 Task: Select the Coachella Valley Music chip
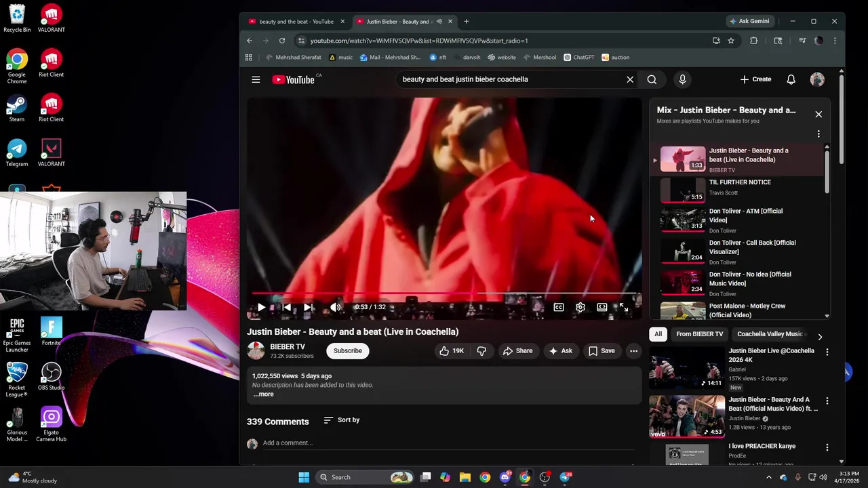770,334
